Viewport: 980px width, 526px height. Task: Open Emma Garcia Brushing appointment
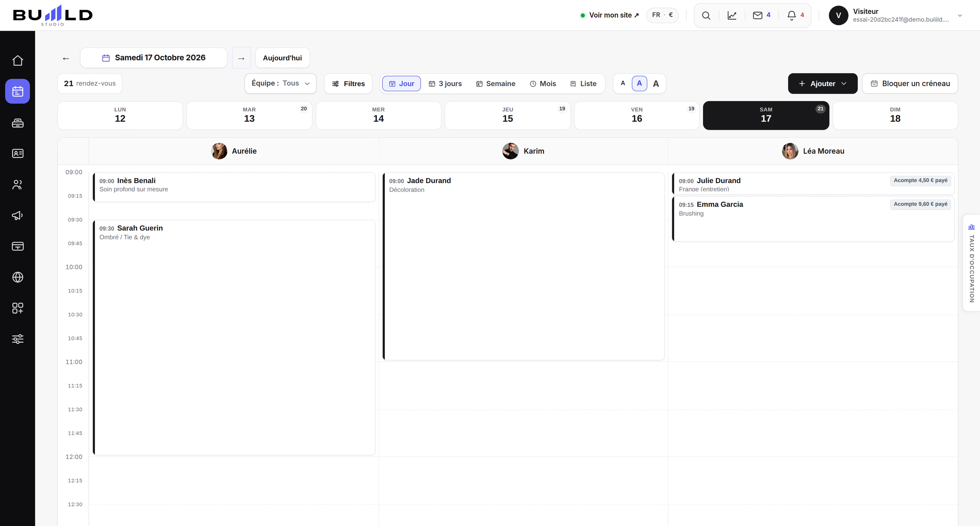[813, 219]
